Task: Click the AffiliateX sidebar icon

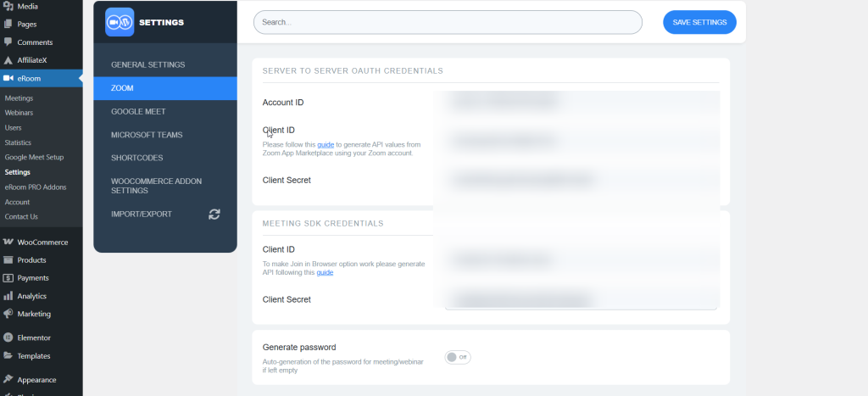Action: click(x=8, y=60)
